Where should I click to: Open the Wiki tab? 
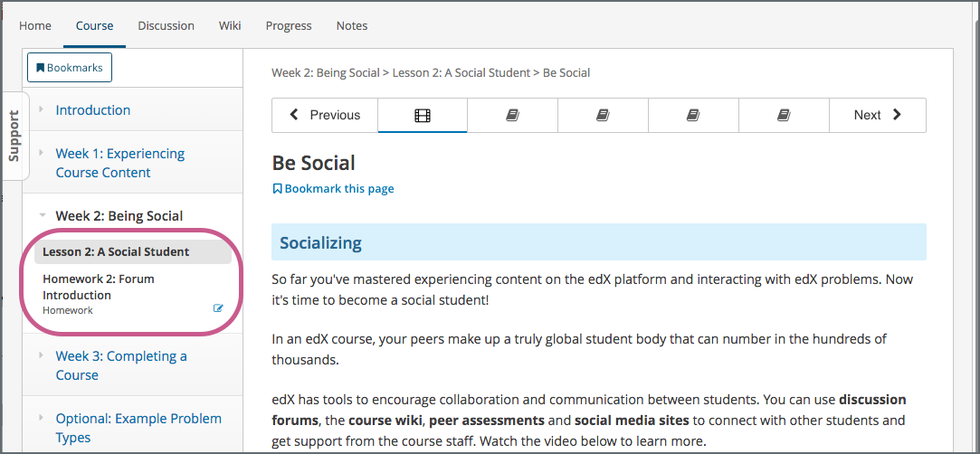coord(230,25)
